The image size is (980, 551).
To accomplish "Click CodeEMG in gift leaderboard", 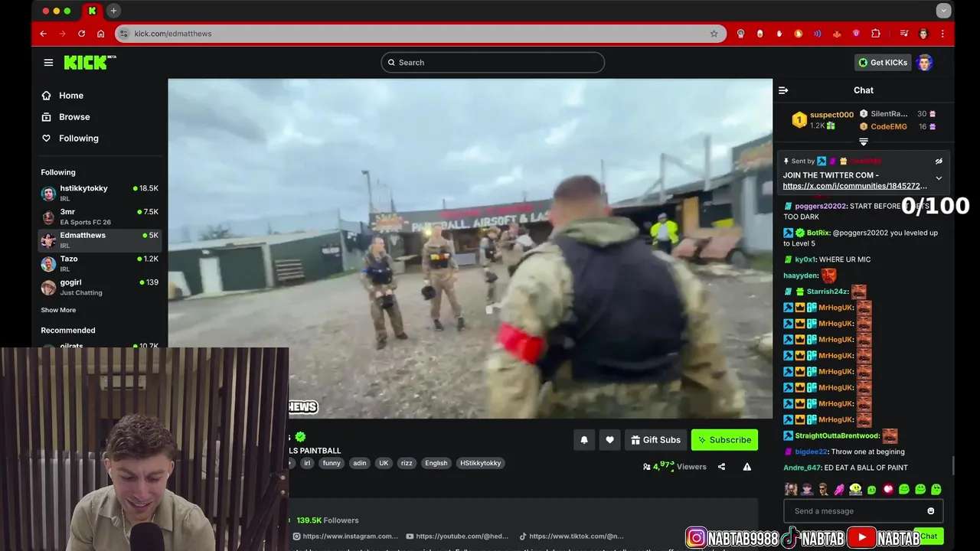I will pyautogui.click(x=888, y=127).
